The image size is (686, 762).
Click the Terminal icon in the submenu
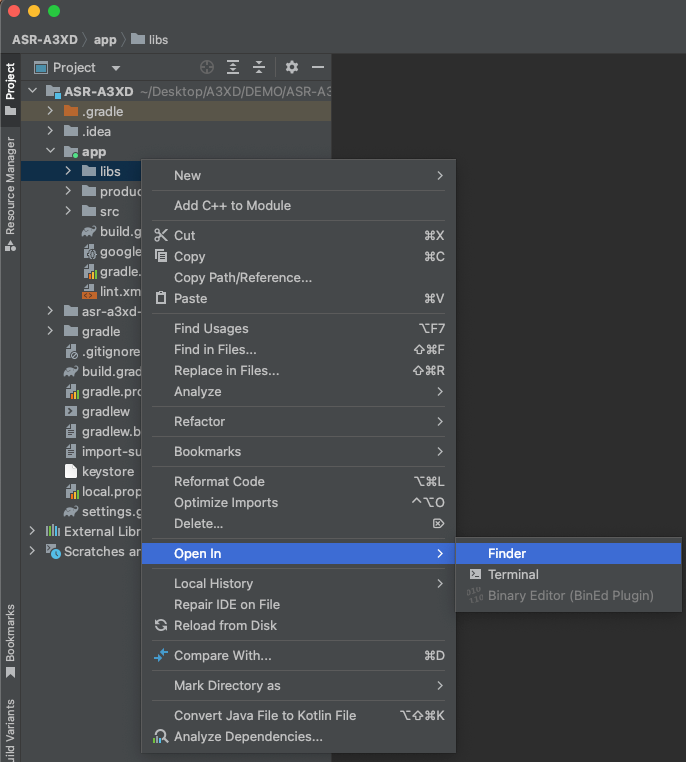click(x=475, y=574)
